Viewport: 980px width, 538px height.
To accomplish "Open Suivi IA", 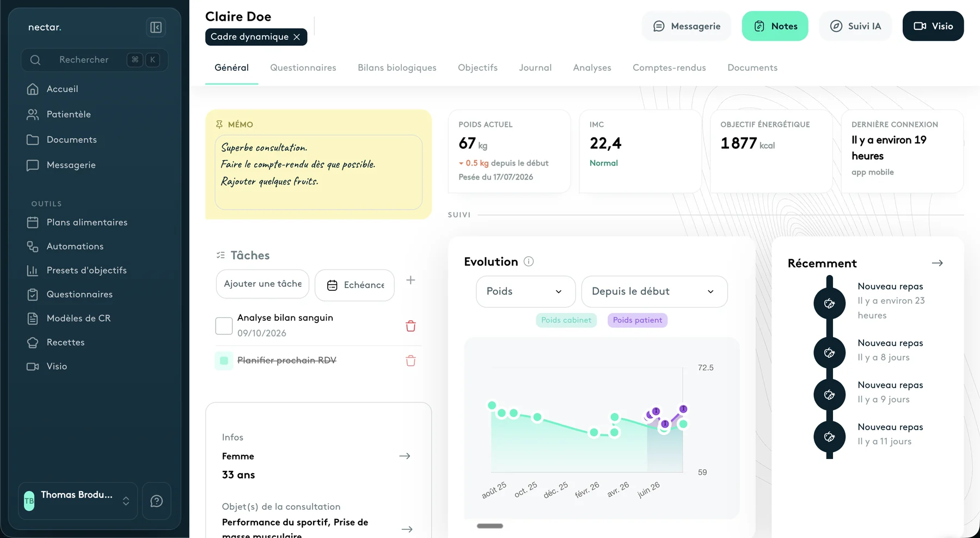I will [855, 26].
